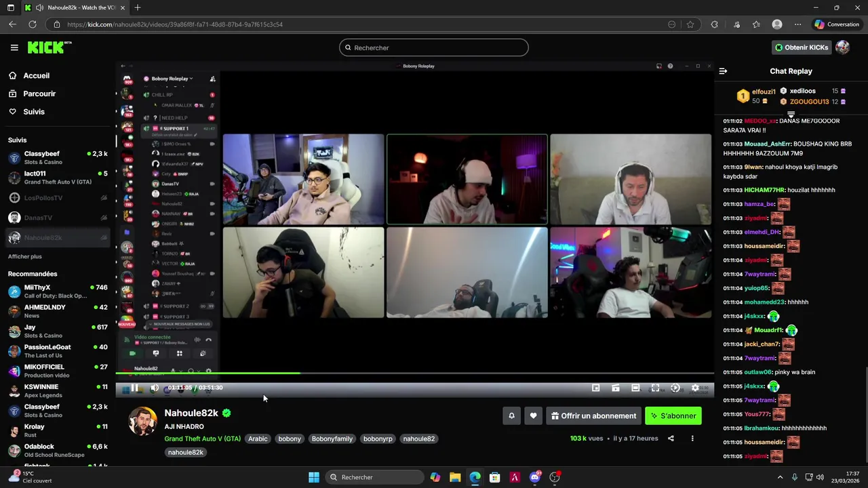The image size is (868, 488).
Task: Open Classybeef channel in Suivis list
Action: (58, 157)
